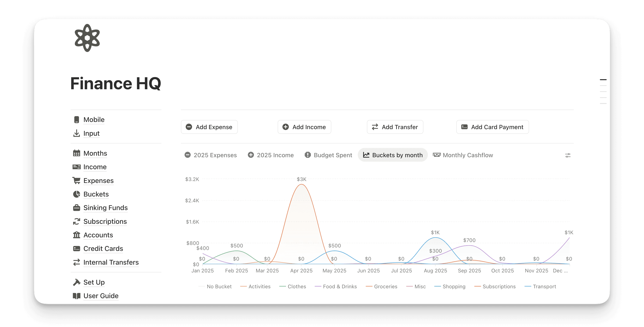The width and height of the screenshot is (644, 327).
Task: Click the shopping cart icon beside Expenses
Action: [76, 180]
